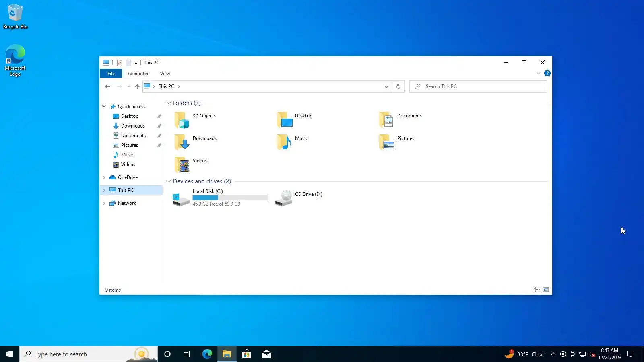Go up one level with Up arrow

pos(137,86)
